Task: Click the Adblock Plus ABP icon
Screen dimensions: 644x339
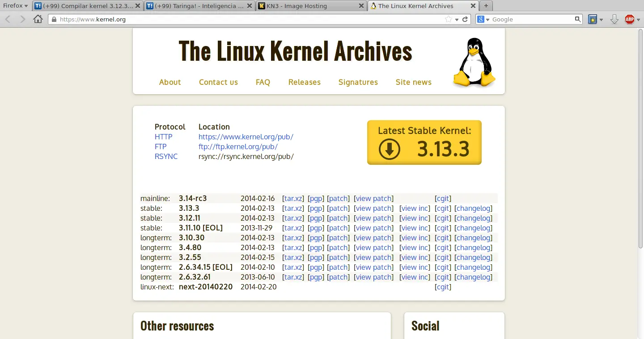Action: (629, 19)
